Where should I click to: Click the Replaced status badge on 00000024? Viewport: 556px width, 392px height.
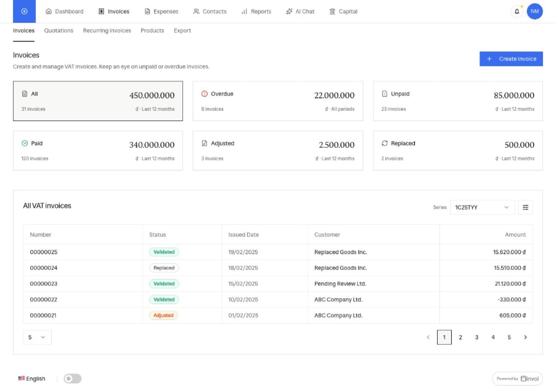pyautogui.click(x=164, y=268)
